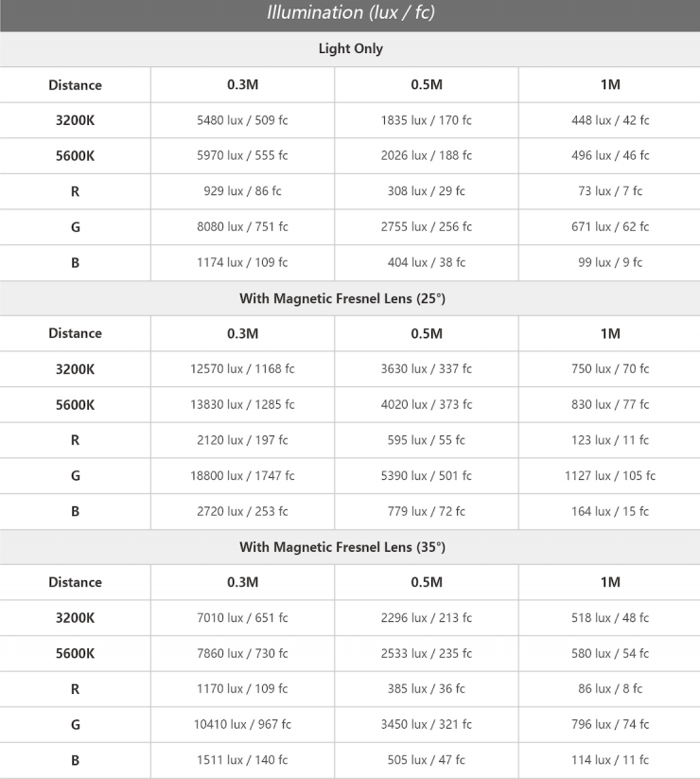Click the 7010 lux / 651 fc cell
Image resolution: width=700 pixels, height=779 pixels.
point(242,618)
